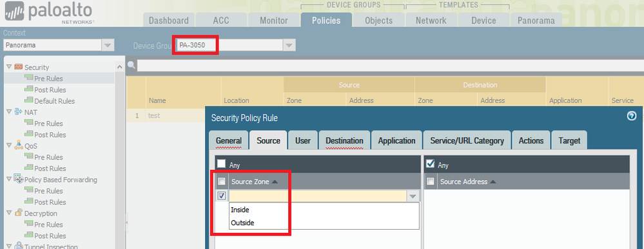The width and height of the screenshot is (644, 249).
Task: Click the Policy Based Forwarding icon
Action: [18, 179]
